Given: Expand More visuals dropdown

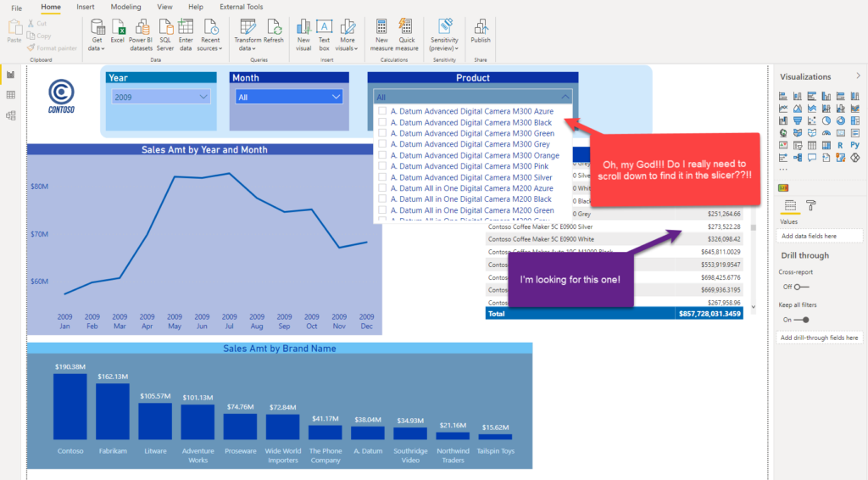Looking at the screenshot, I should [x=347, y=36].
